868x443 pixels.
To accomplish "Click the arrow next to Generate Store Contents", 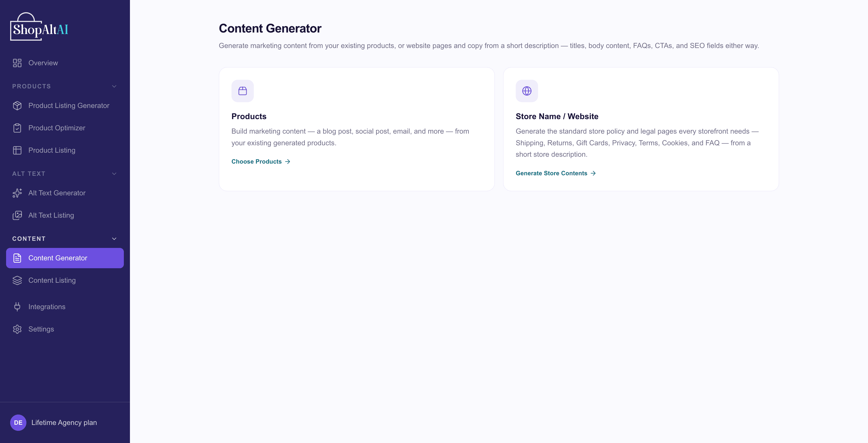I will 593,173.
